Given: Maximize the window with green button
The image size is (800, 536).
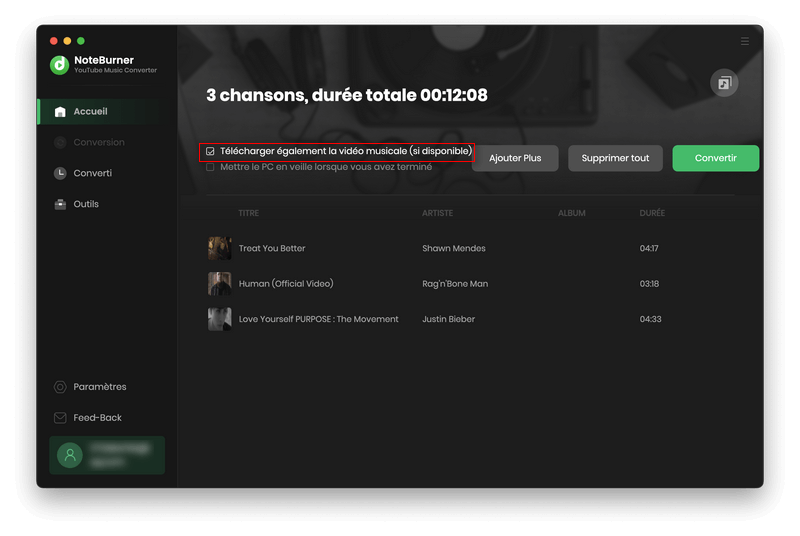Looking at the screenshot, I should pyautogui.click(x=81, y=41).
